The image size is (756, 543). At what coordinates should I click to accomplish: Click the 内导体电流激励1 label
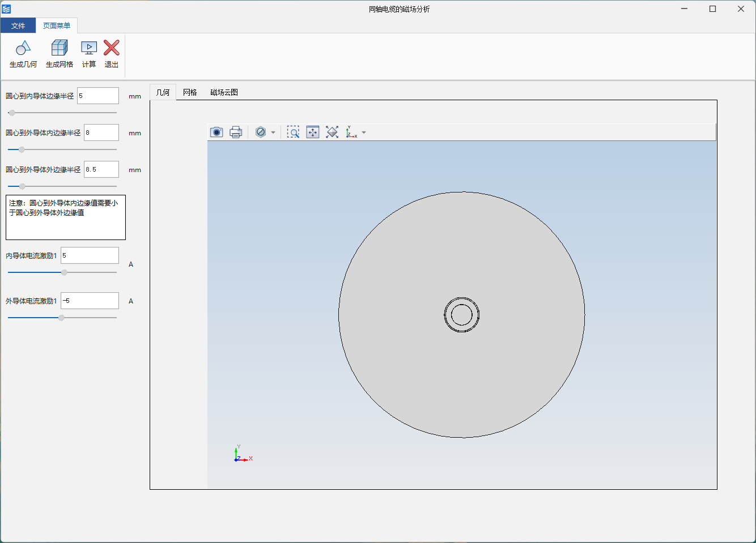(x=31, y=256)
